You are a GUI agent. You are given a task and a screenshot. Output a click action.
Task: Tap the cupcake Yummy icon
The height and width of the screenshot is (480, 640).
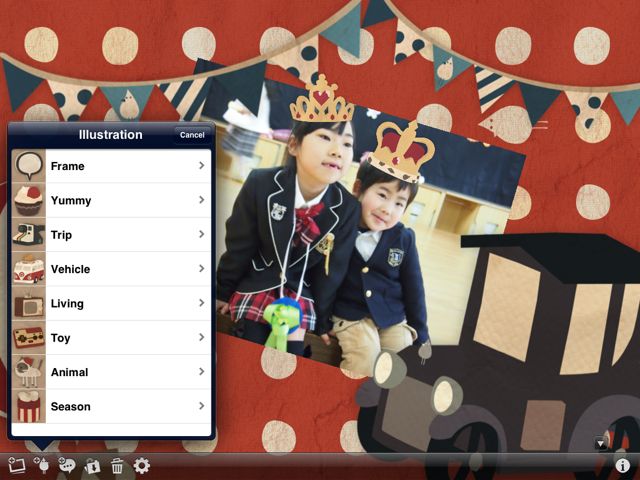click(29, 200)
